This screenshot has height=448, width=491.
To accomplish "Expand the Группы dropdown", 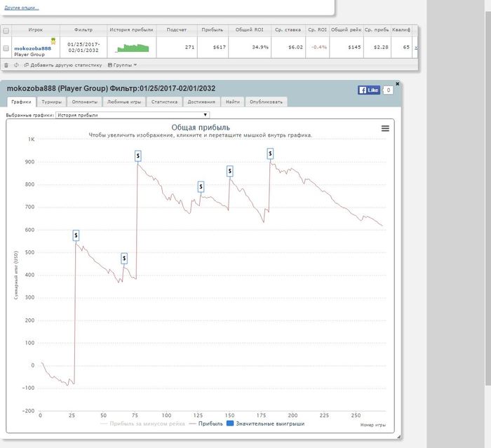I will (x=122, y=65).
